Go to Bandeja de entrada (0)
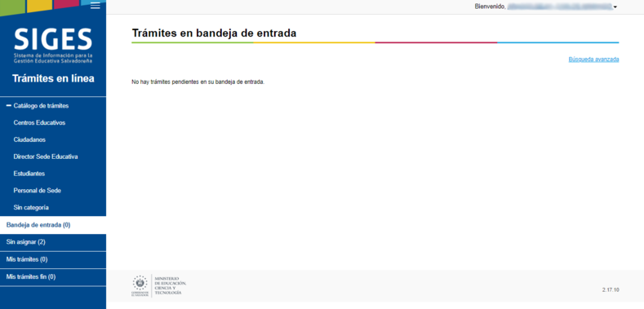Screen dimensions: 644x309 (53, 225)
